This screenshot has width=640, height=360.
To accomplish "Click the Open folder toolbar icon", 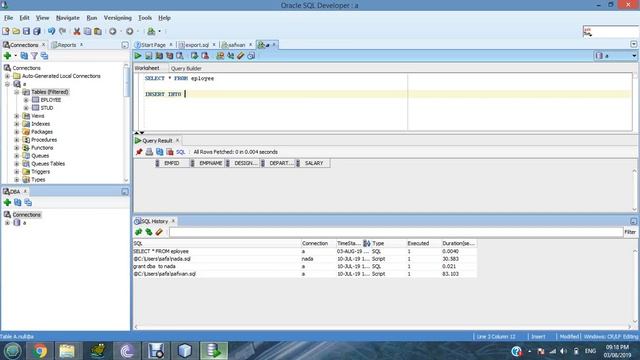I will (16, 31).
